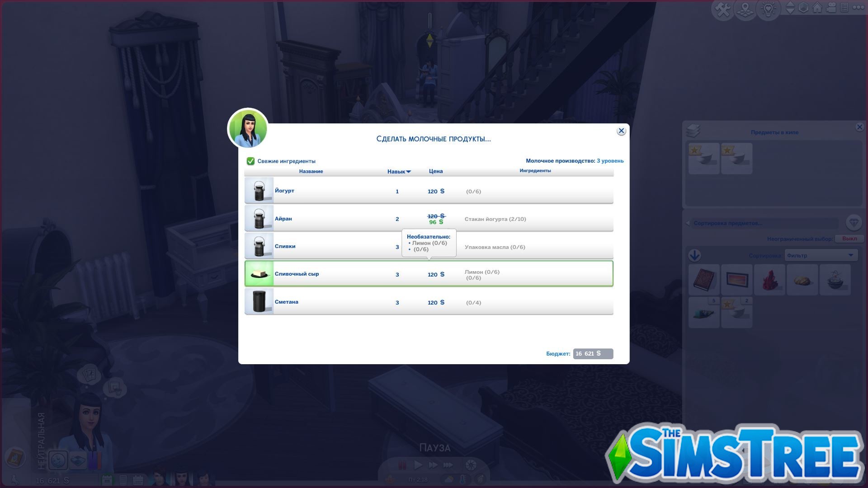Click the house lot icon
This screenshot has height=488, width=868.
(817, 8)
